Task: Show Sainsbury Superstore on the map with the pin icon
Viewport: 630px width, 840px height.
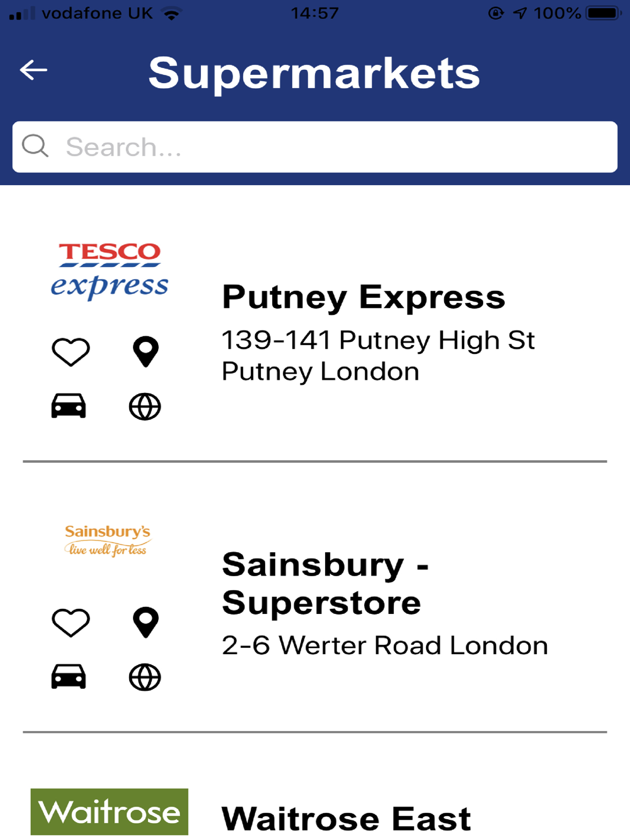Action: coord(146,623)
